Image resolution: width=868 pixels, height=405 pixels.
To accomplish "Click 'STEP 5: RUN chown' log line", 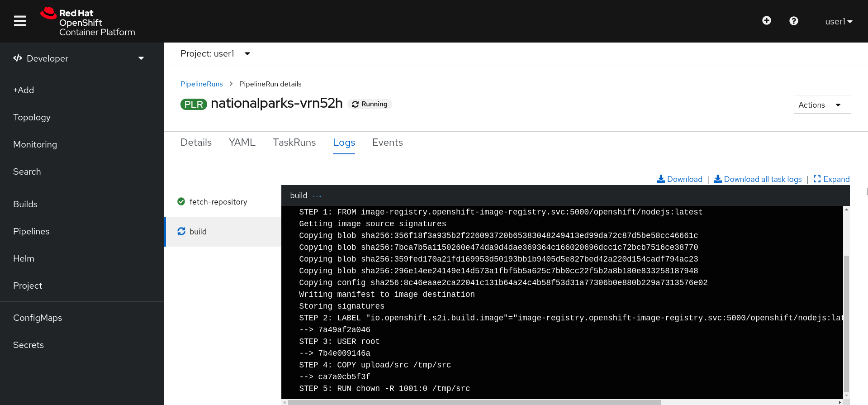I will (384, 389).
